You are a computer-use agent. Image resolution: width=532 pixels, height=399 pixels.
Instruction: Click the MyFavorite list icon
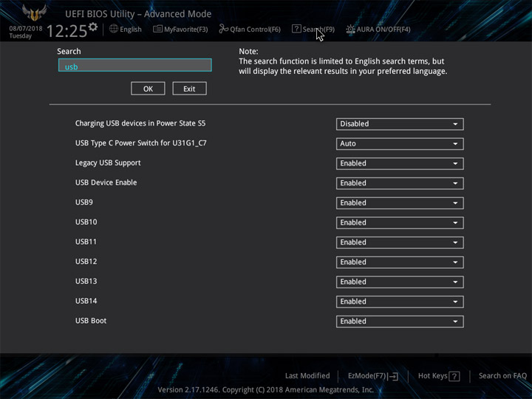click(x=157, y=29)
